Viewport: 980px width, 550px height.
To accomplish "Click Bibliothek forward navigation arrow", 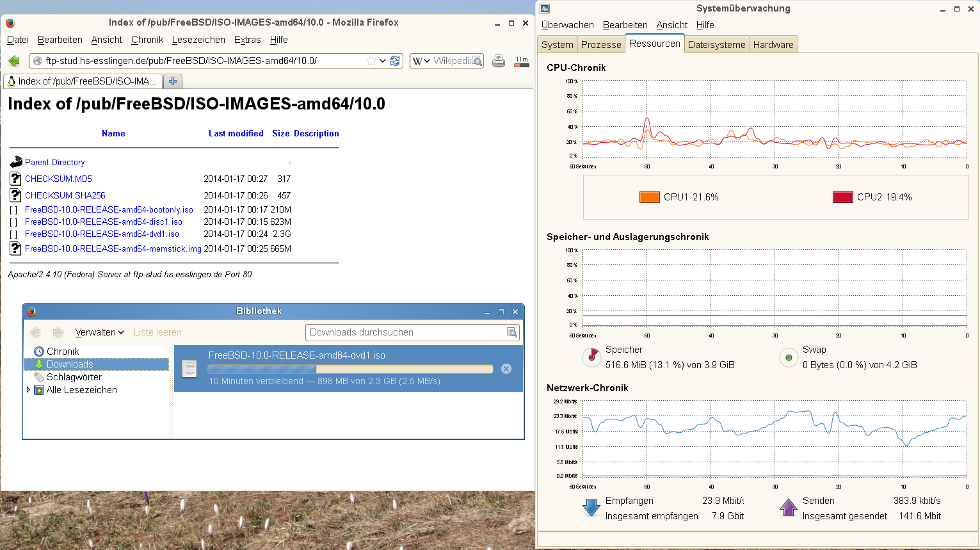I will pyautogui.click(x=58, y=332).
